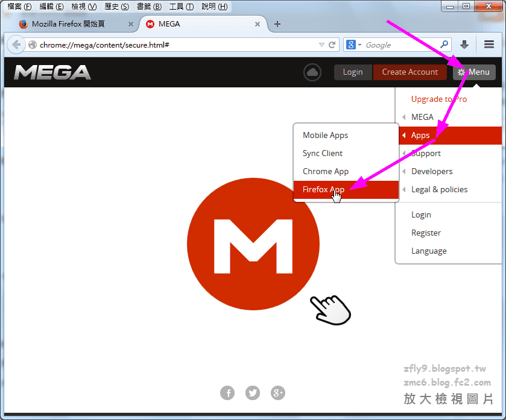Open the Google Plus share icon
Screen dimensions: 506x420
[x=278, y=393]
